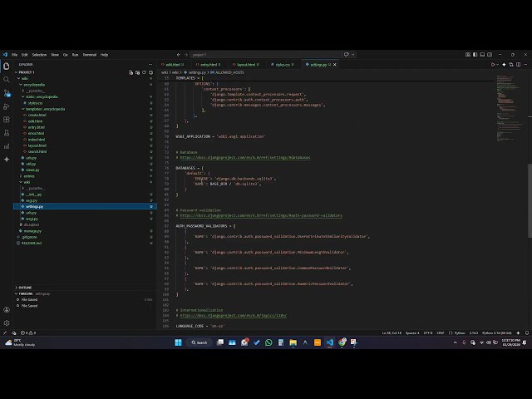The width and height of the screenshot is (532, 399).
Task: Open the Windows Start menu
Action: (178, 342)
